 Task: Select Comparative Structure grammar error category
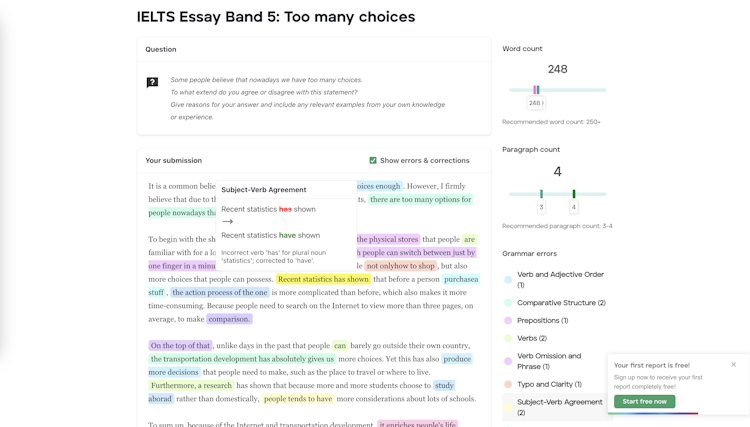[561, 303]
